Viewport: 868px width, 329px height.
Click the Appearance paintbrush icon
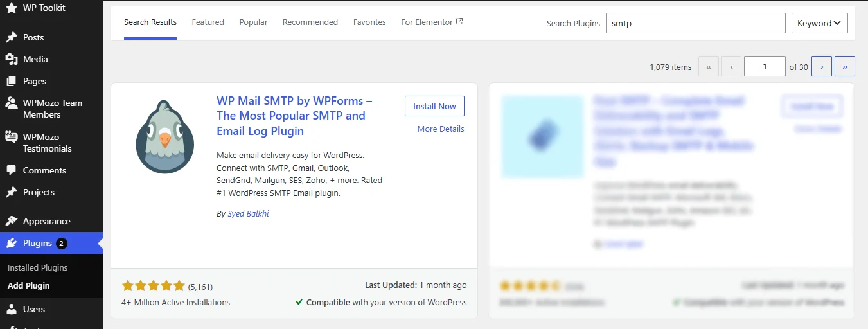coord(12,221)
